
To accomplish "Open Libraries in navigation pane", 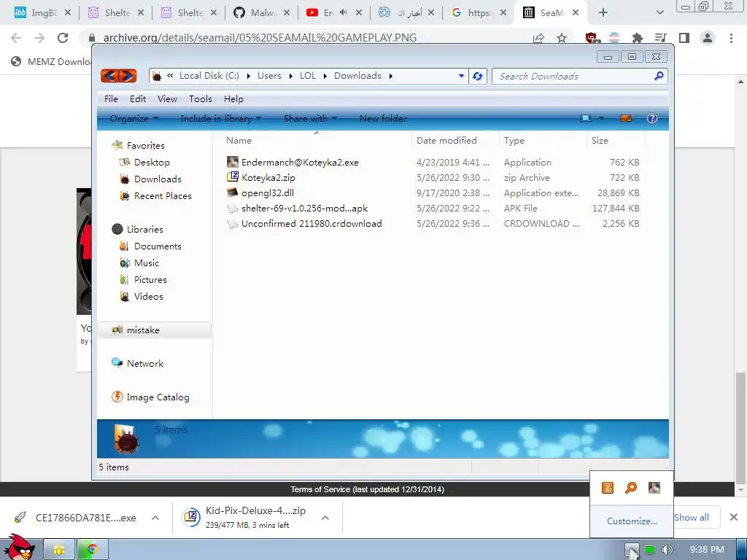I will point(145,229).
